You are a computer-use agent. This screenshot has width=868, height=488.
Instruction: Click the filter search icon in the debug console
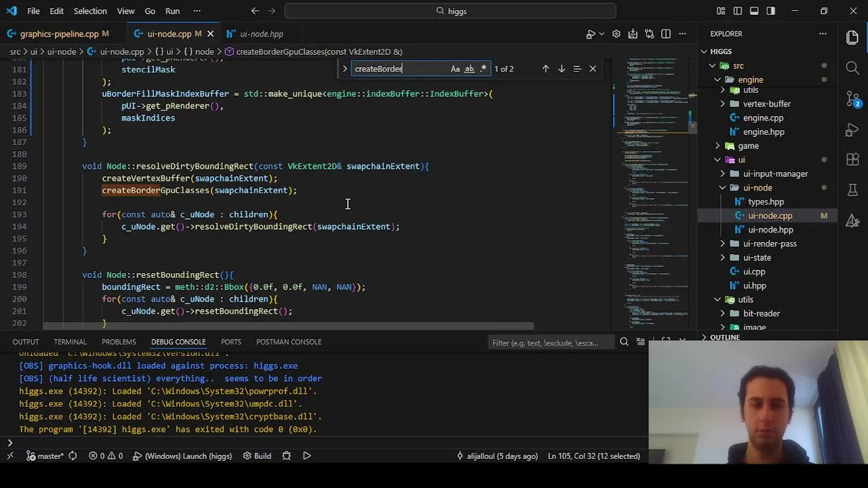pos(624,342)
